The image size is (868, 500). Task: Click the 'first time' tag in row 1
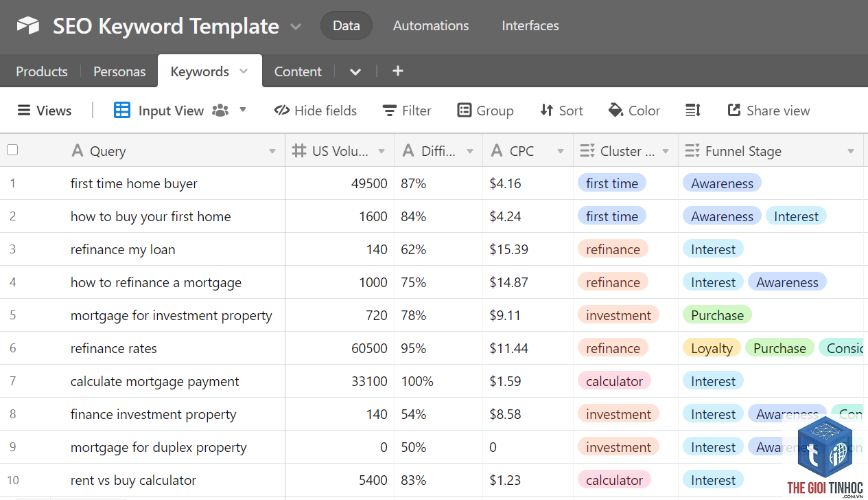click(x=612, y=183)
